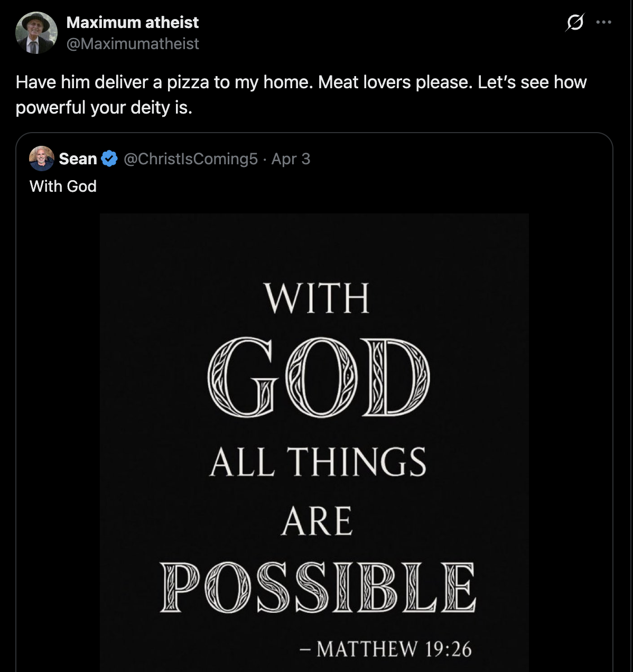633x672 pixels.
Task: Open the @ChristIsComing5 handle
Action: click(190, 158)
